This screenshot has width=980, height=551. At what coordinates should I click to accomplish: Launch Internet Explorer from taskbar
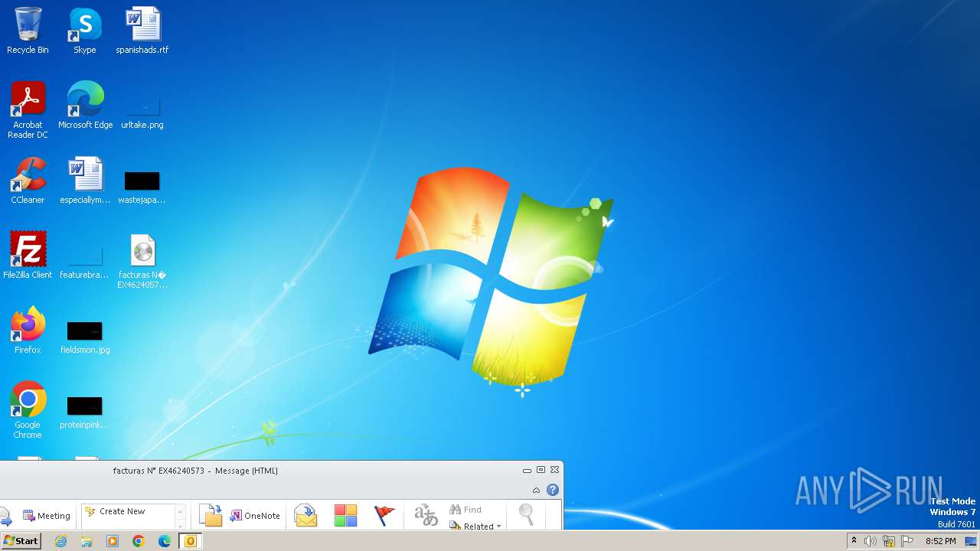[60, 541]
